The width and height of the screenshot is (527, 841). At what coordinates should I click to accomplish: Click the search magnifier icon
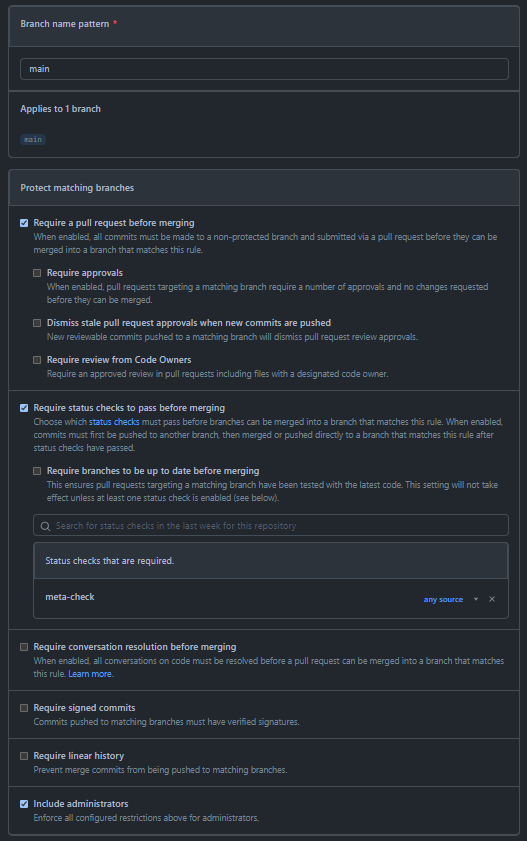(46, 526)
